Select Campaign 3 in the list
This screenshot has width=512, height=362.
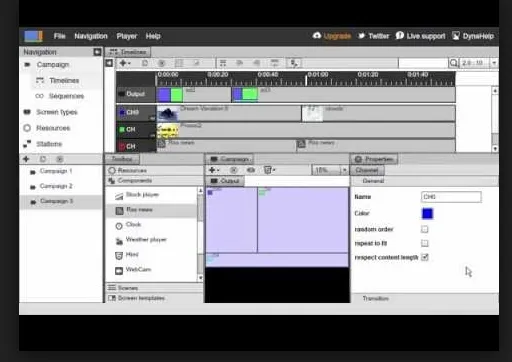point(61,201)
